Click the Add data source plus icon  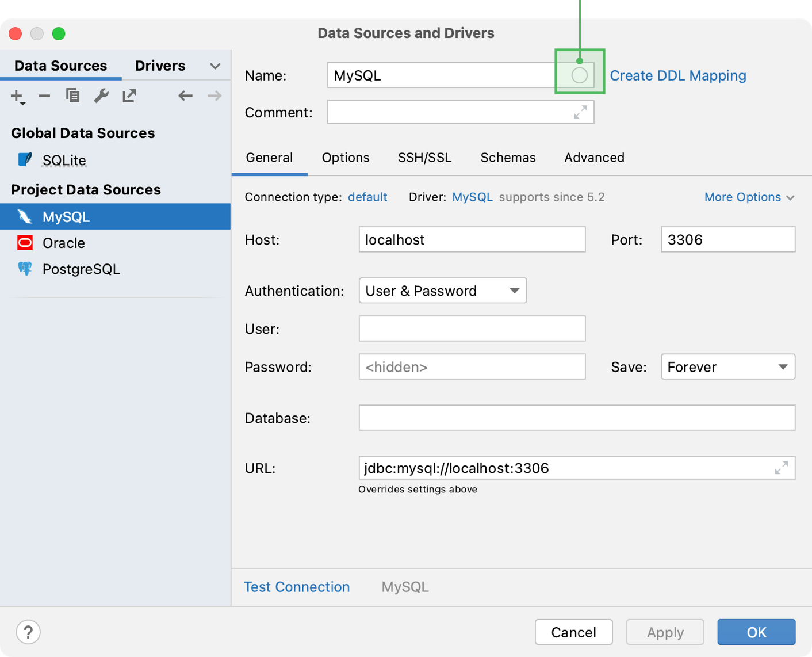pos(17,96)
